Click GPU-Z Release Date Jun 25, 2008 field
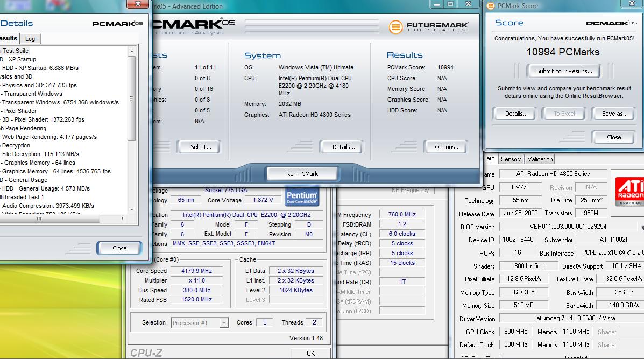Image resolution: width=644 pixels, height=359 pixels. 520,213
